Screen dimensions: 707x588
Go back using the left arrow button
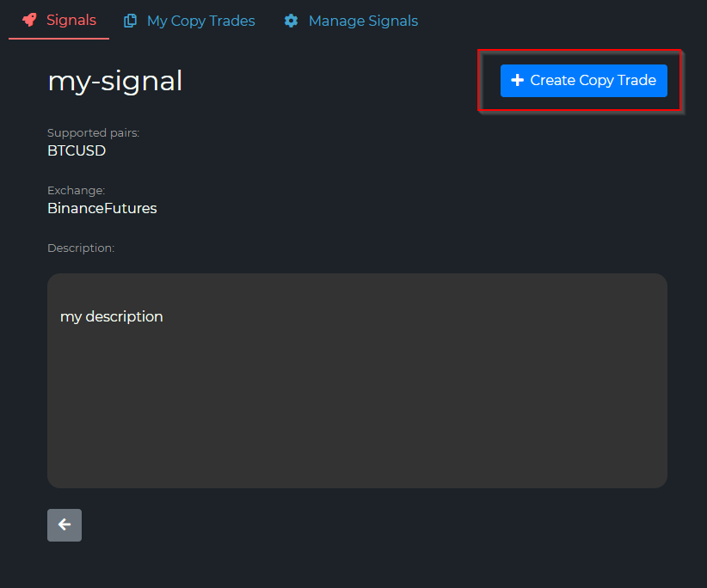(x=65, y=524)
